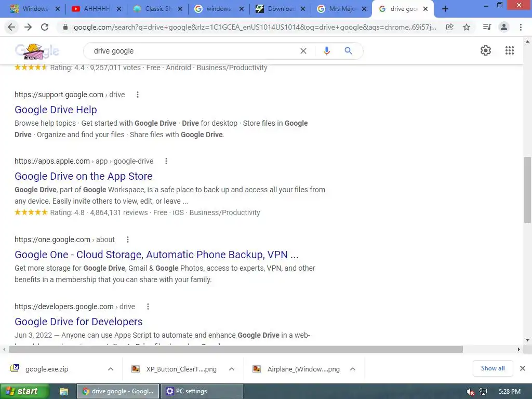Close the Download tab
532x399 pixels.
[303, 9]
